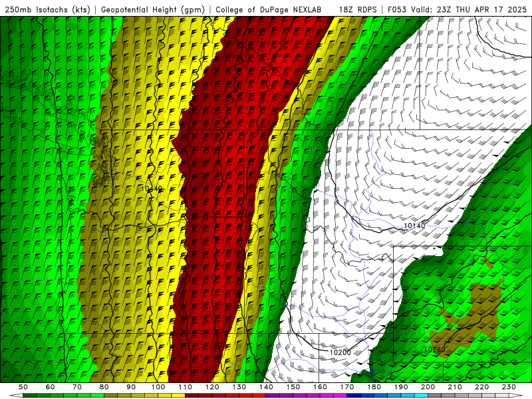
Task: Click the 'College of DuPage NEXLAB' label
Action: pyautogui.click(x=268, y=9)
